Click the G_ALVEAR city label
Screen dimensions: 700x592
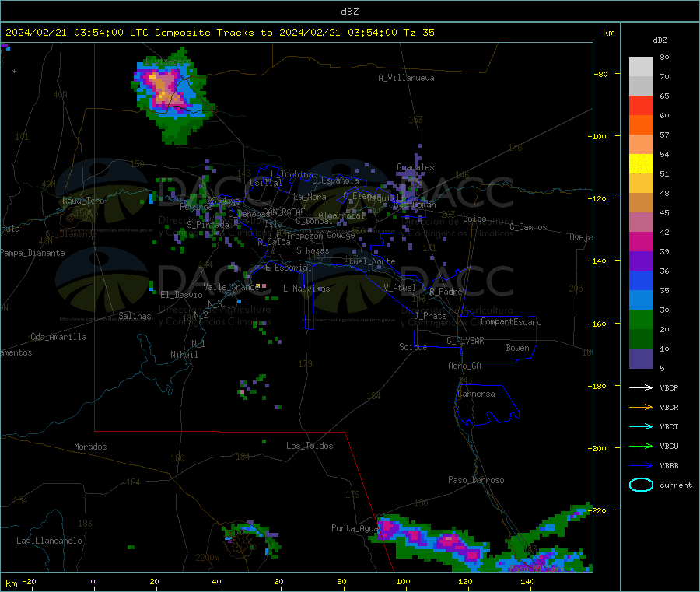tap(465, 341)
